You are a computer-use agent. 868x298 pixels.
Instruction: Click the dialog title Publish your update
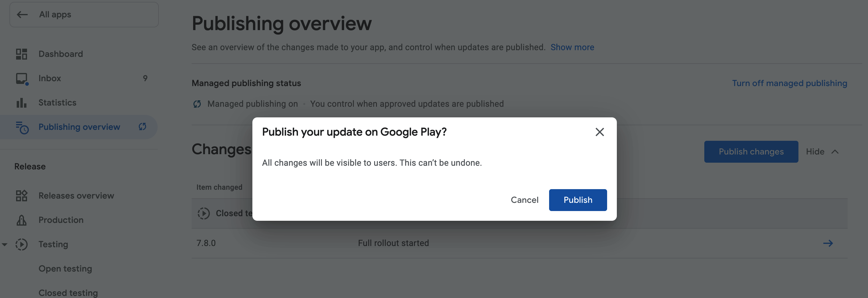pos(354,132)
